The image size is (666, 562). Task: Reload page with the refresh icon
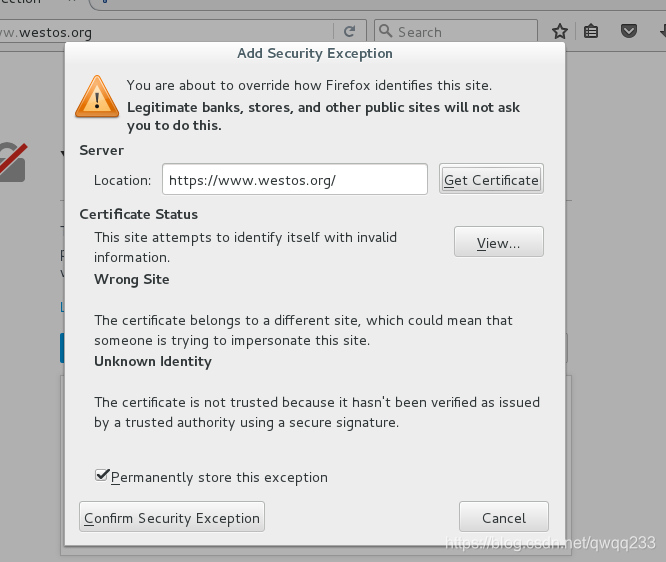(x=349, y=31)
